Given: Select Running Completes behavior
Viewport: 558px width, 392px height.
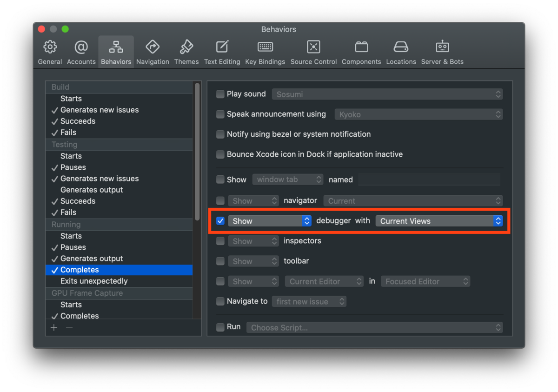Looking at the screenshot, I should 119,270.
